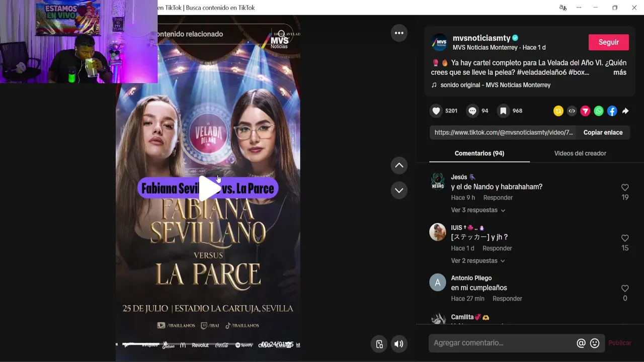Go to previous video with up arrow
This screenshot has width=644, height=362.
click(x=399, y=165)
